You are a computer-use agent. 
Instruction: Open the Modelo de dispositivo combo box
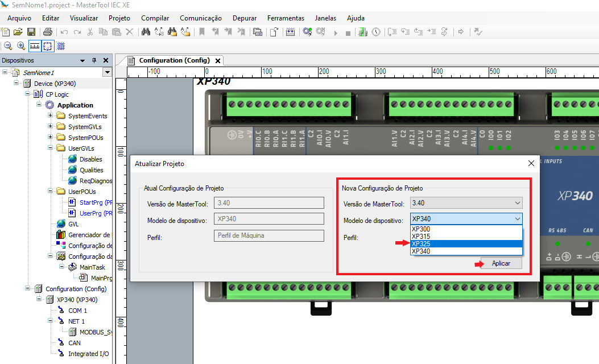pos(466,219)
